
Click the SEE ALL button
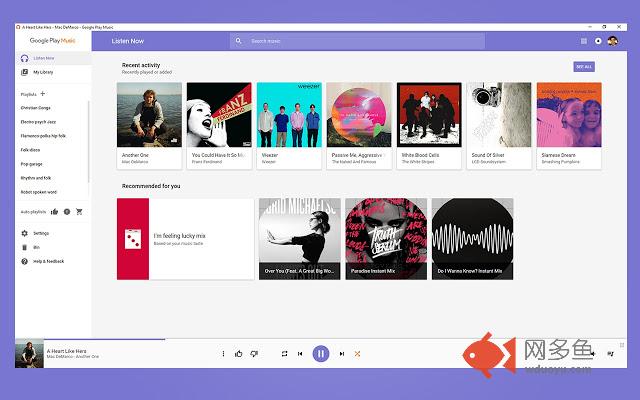coord(584,67)
